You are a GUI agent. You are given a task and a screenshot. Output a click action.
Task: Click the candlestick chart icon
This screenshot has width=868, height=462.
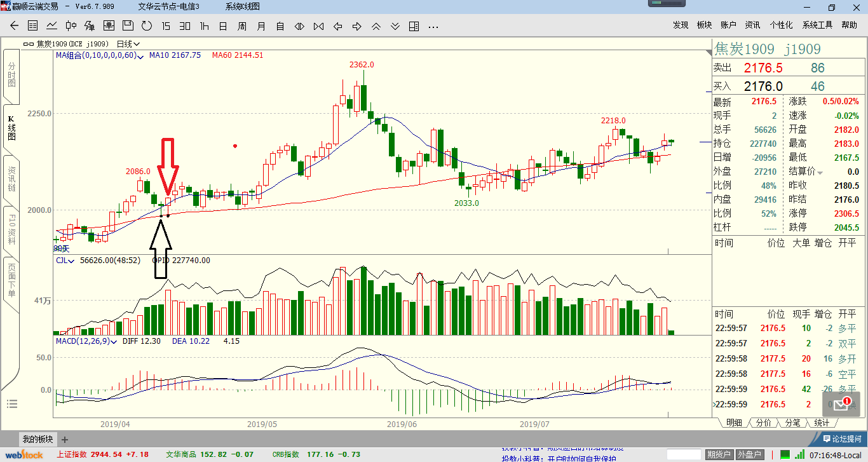[x=71, y=26]
